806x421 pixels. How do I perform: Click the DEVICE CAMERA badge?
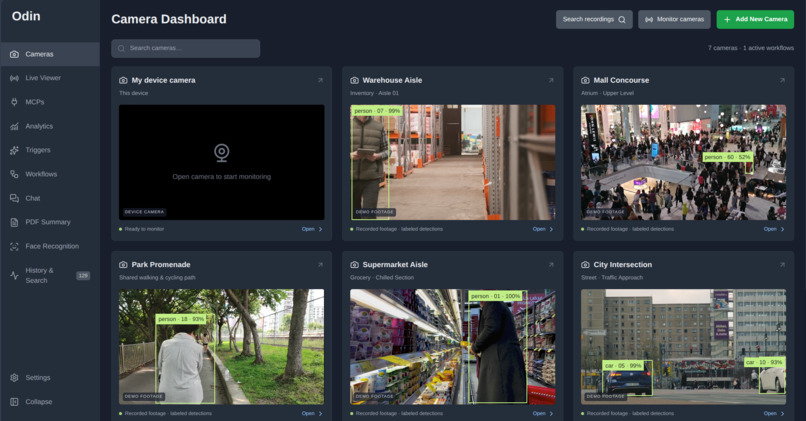[144, 212]
